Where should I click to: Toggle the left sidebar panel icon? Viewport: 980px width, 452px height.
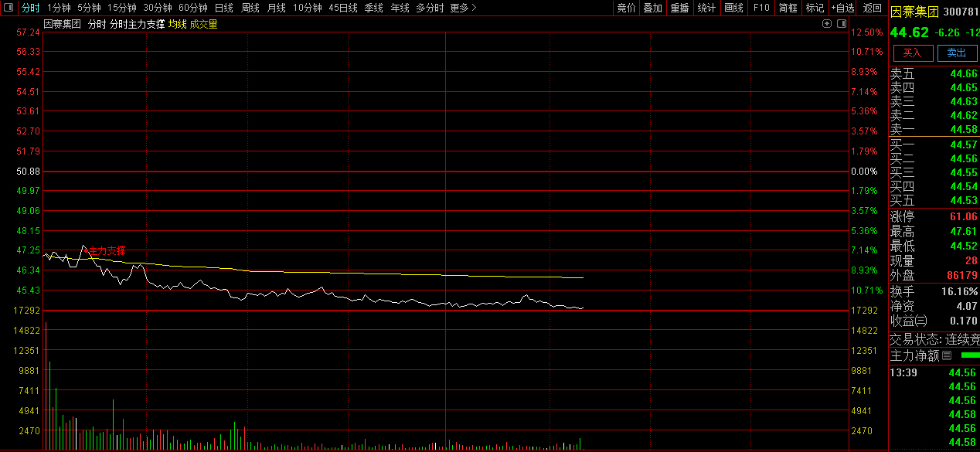(7, 8)
